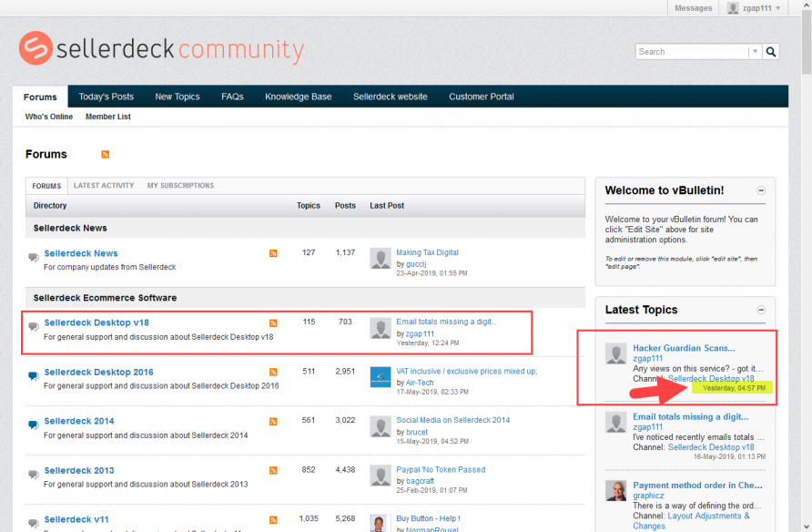Click the speech bubble icon for Sellerdeck 2013

(34, 473)
